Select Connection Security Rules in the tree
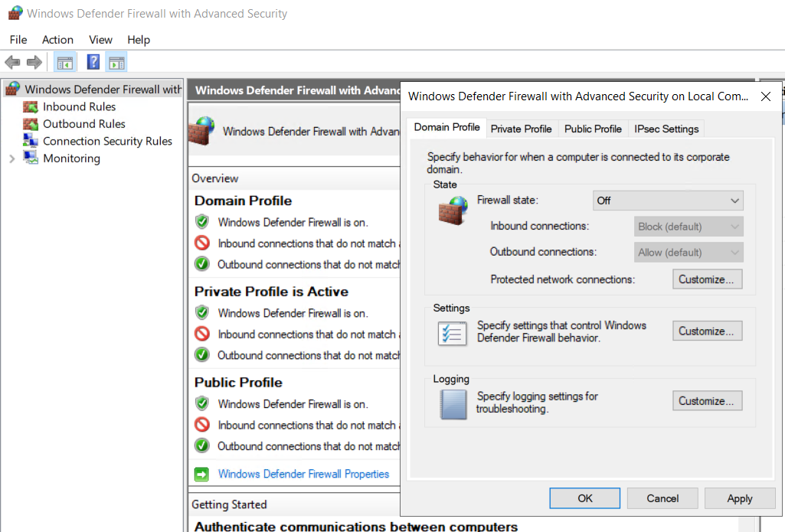 pyautogui.click(x=108, y=141)
